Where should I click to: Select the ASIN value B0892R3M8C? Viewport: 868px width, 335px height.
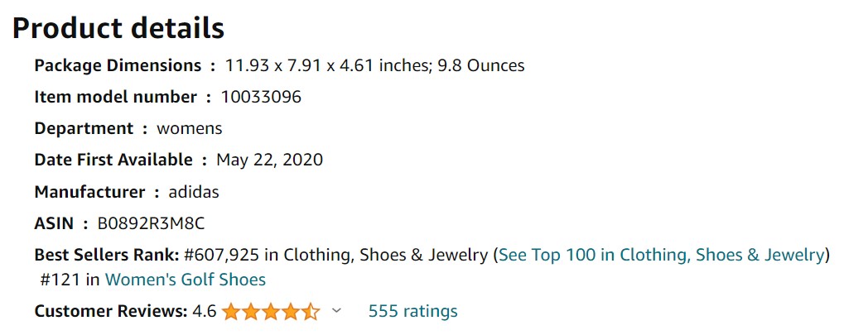tap(151, 223)
